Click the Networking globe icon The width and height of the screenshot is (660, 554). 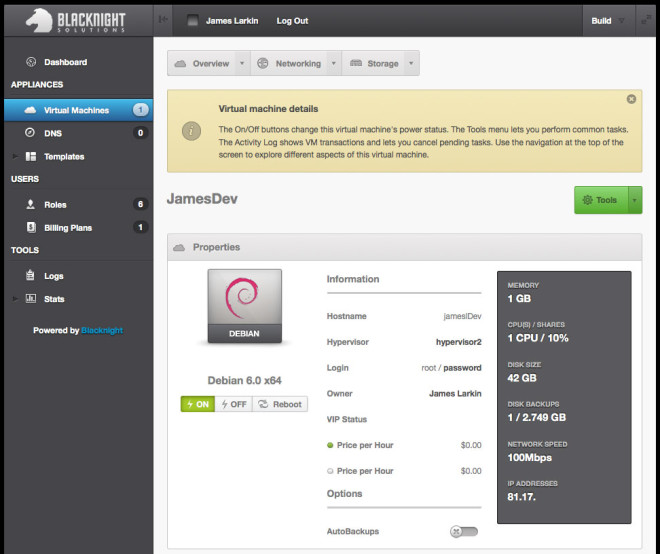click(x=263, y=63)
